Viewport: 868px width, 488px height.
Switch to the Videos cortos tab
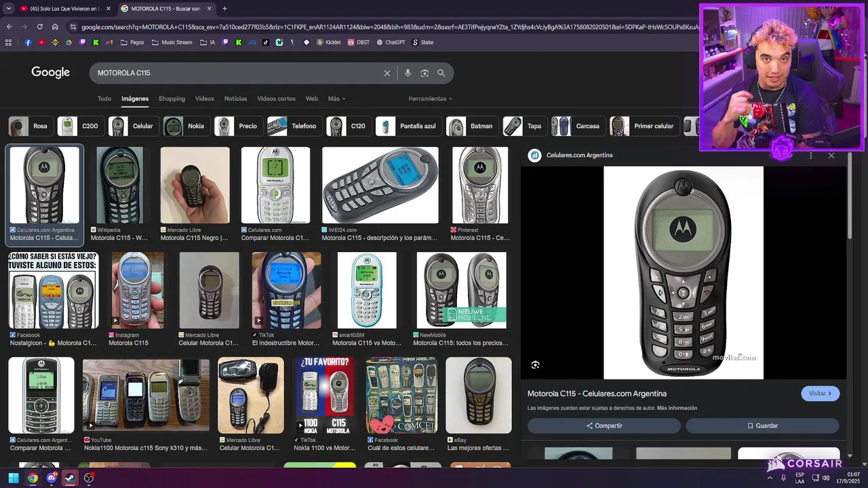click(276, 99)
